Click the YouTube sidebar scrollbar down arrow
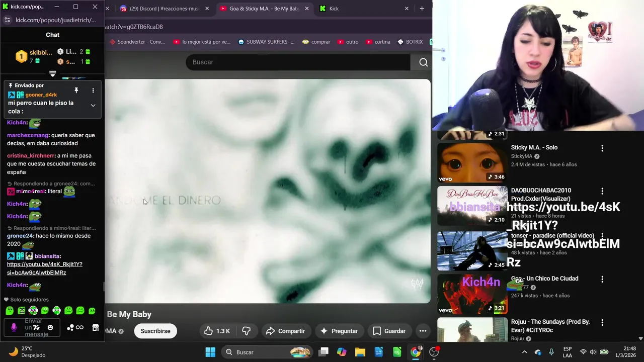Viewport: 644px width, 362px height. 640,339
